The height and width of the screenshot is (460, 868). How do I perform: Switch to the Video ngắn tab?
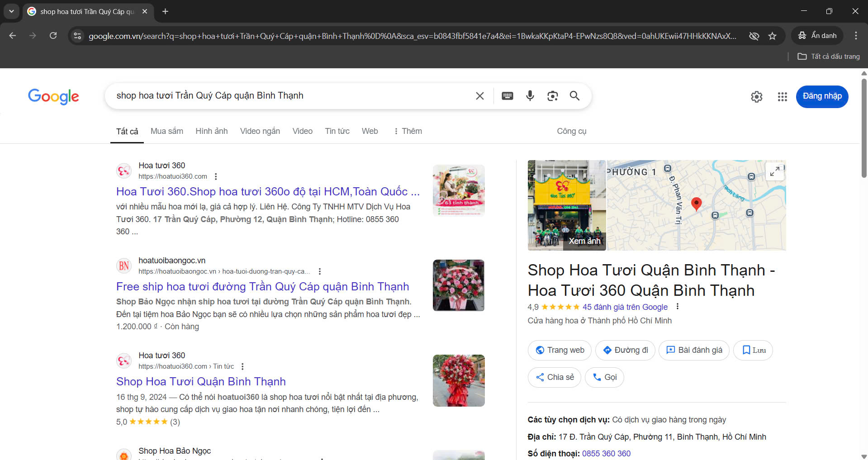(x=260, y=131)
